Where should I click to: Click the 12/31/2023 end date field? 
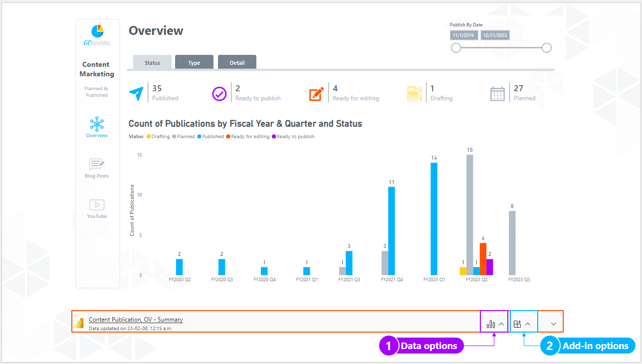(x=495, y=35)
